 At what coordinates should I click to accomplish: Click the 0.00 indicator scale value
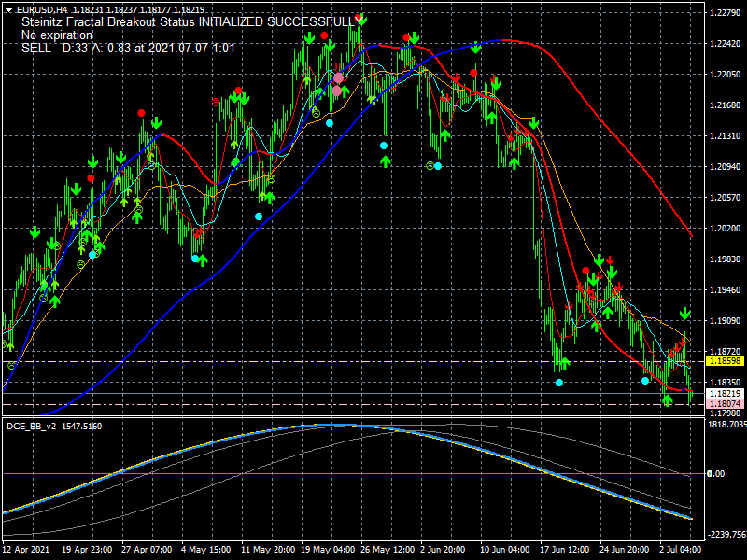[716, 474]
